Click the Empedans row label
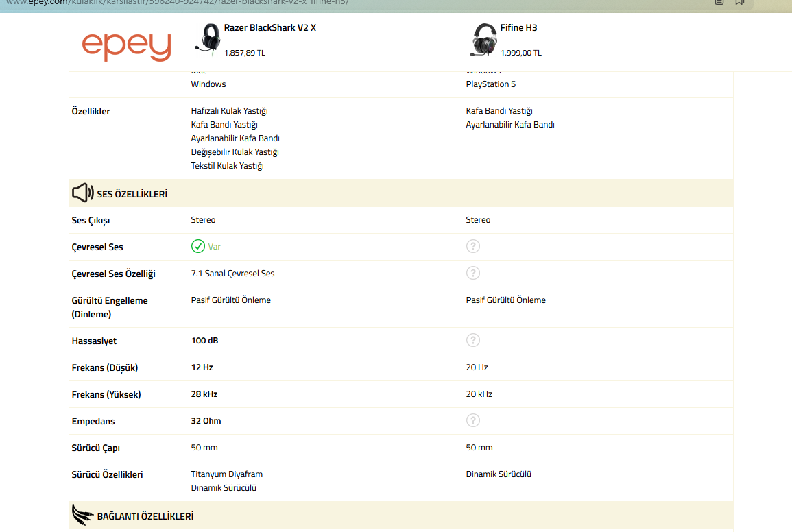 click(x=93, y=422)
